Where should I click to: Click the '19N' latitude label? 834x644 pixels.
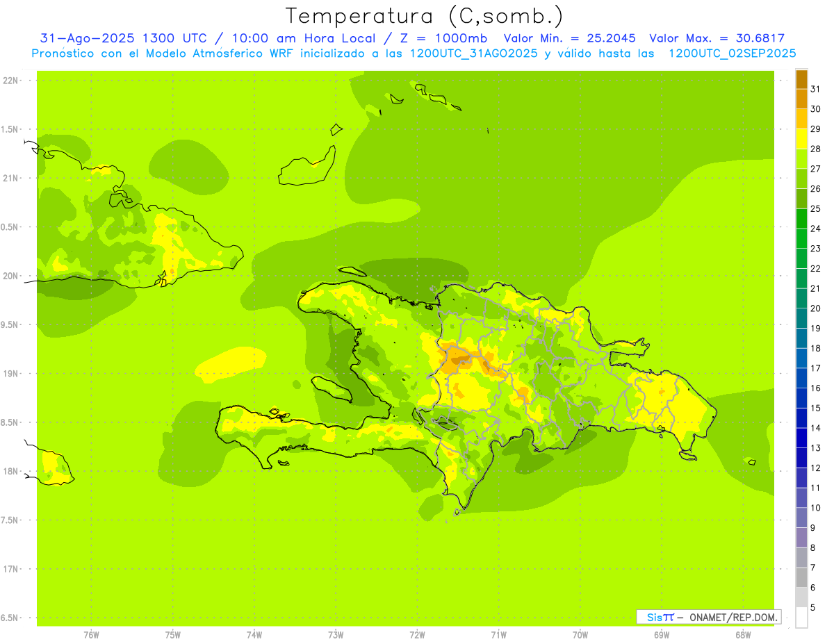point(10,374)
